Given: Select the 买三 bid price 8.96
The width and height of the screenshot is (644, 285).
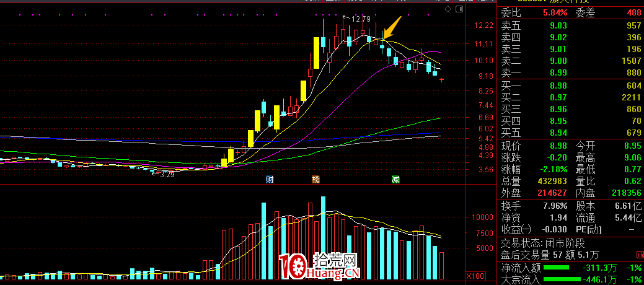Looking at the screenshot, I should pos(558,109).
